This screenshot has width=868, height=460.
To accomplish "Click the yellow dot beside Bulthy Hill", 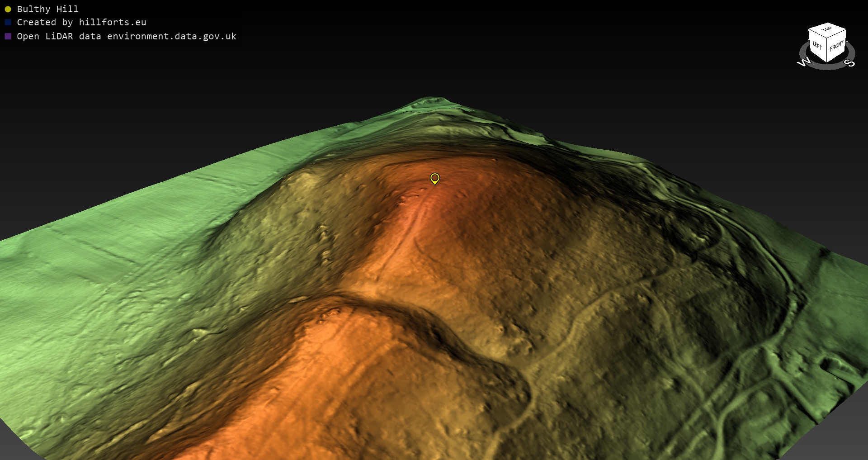I will point(8,9).
